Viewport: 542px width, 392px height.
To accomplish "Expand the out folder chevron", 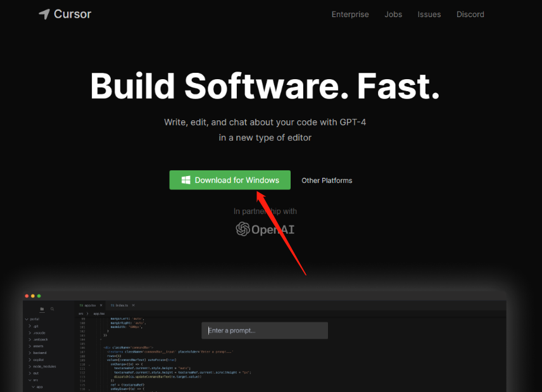I will coord(30,374).
